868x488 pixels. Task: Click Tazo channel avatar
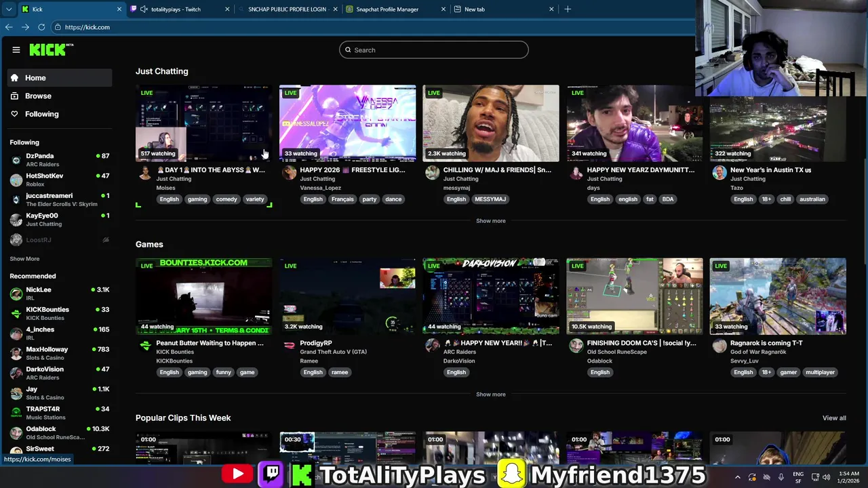point(719,173)
